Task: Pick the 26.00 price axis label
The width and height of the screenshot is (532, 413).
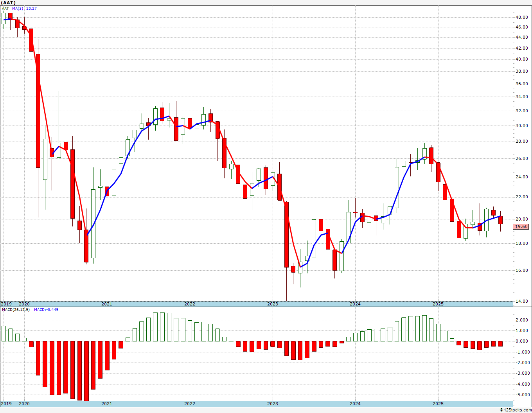Action: 521,158
